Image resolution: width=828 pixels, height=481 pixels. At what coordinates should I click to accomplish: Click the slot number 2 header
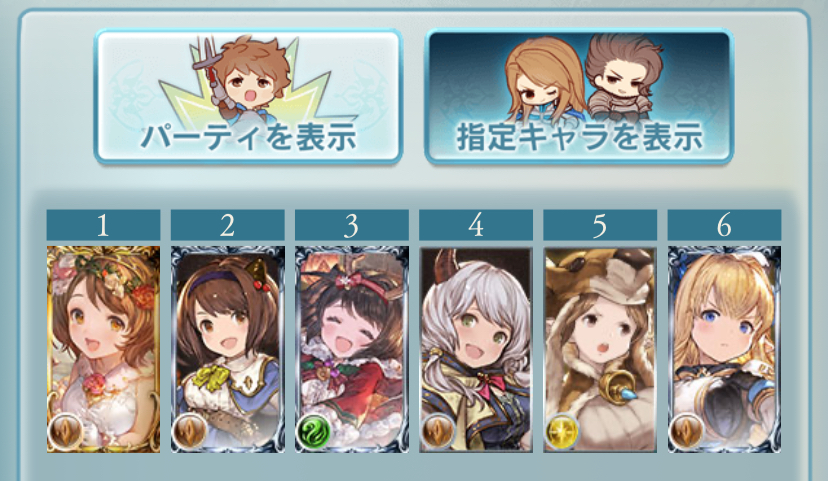pos(228,225)
